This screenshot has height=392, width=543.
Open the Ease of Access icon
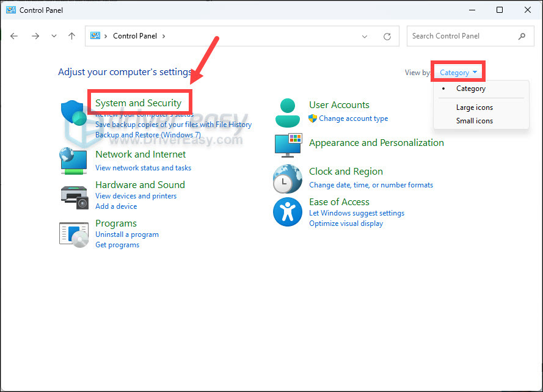pos(287,212)
